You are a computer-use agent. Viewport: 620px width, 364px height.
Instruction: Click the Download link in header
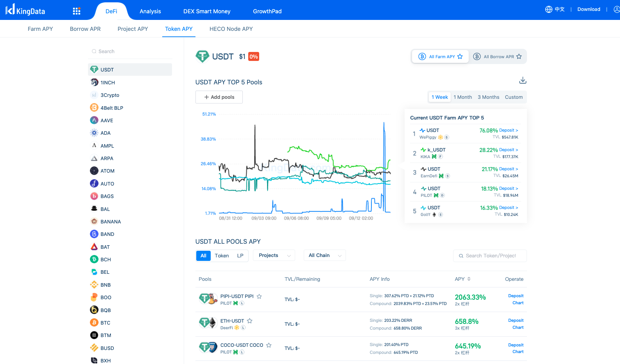pos(589,9)
